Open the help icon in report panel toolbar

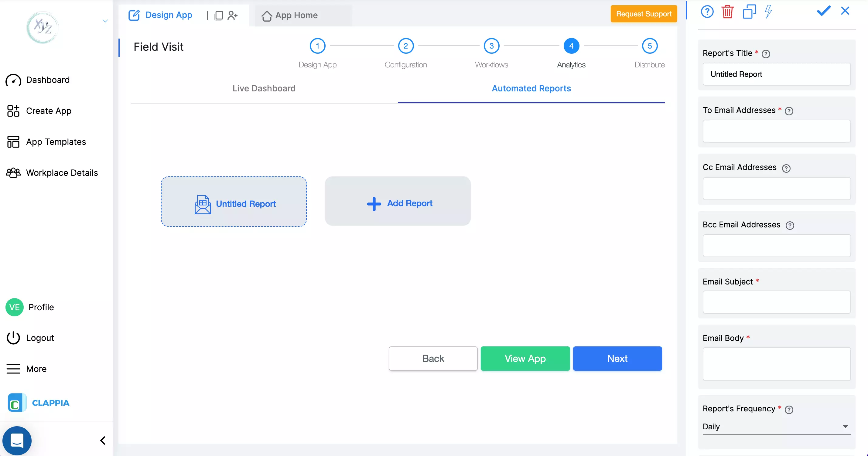tap(707, 12)
